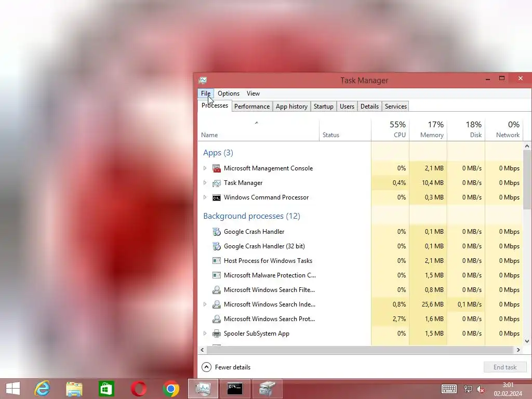Click the Task Manager title bar icon
The width and height of the screenshot is (532, 399).
203,81
